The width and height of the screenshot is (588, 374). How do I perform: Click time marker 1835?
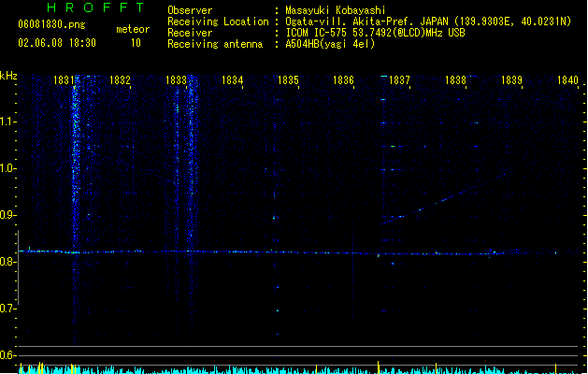pos(288,80)
